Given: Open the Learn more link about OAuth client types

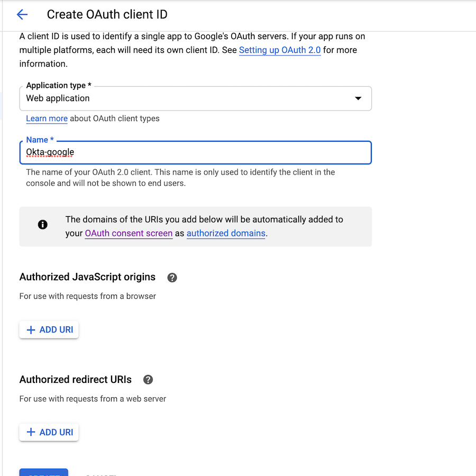Looking at the screenshot, I should click(47, 118).
